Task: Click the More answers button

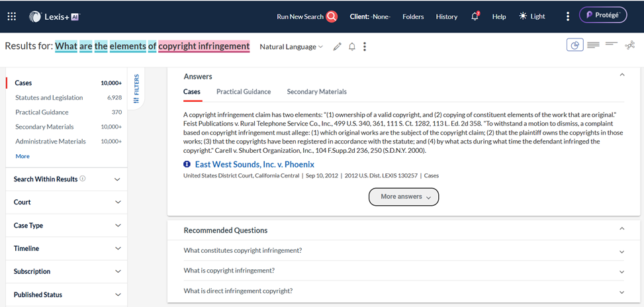Action: click(404, 197)
